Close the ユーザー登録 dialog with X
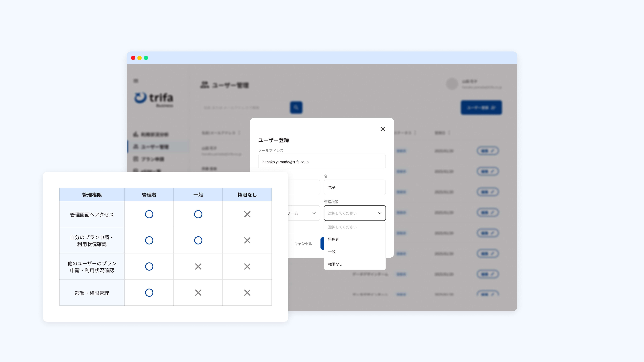Screen dimensions: 644x362 pos(383,129)
